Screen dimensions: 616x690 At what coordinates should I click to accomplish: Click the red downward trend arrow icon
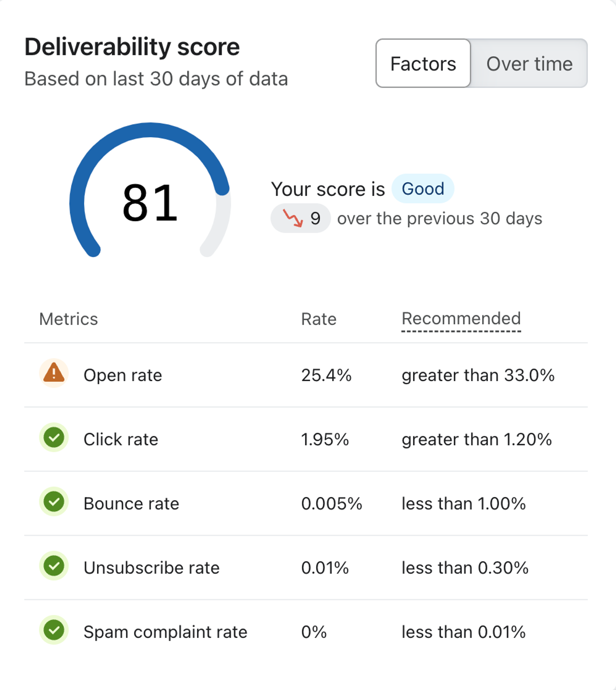coord(293,218)
